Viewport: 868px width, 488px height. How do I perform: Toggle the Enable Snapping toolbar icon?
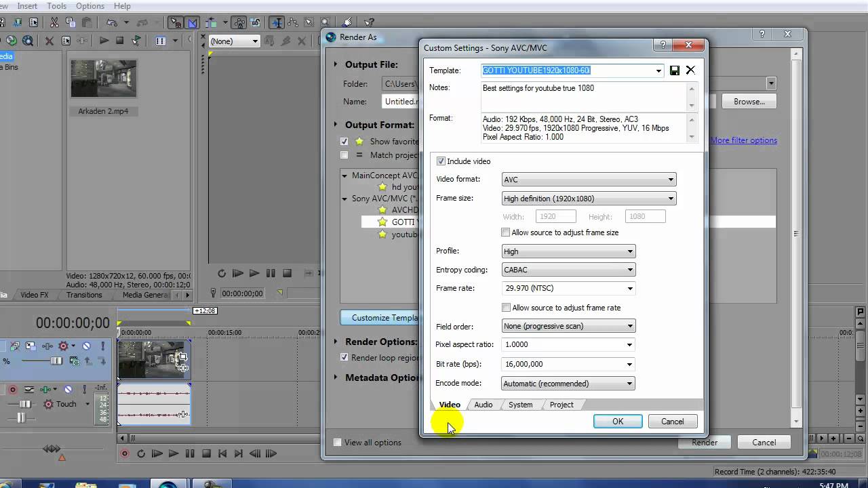[176, 22]
